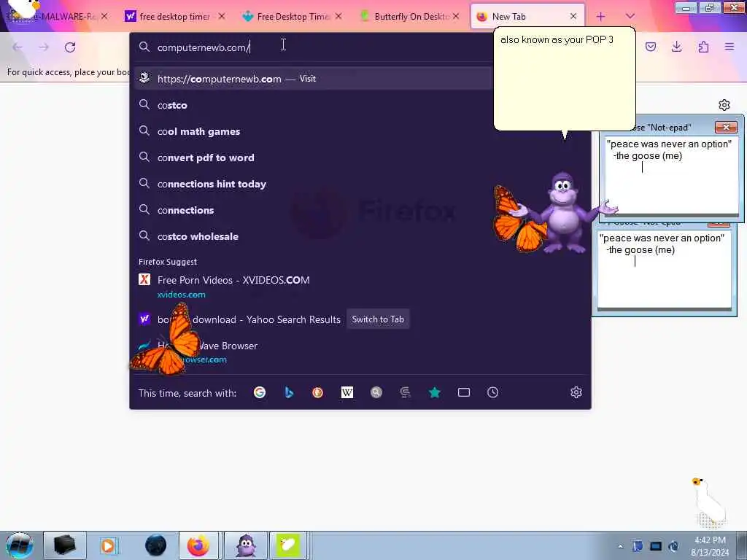The image size is (747, 560).
Task: Click the Firefox reload page icon
Action: 70,47
